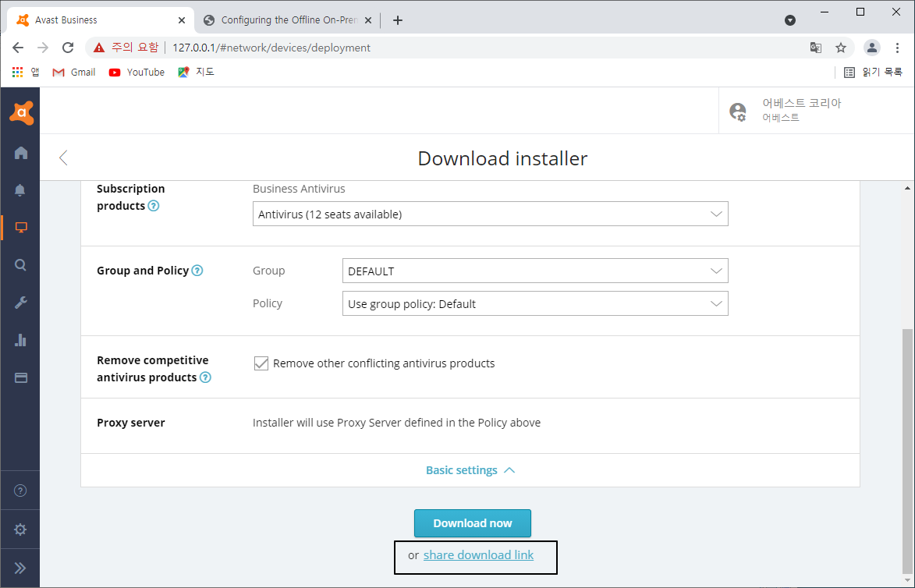Close the Configuring the Offline tab

[x=368, y=20]
